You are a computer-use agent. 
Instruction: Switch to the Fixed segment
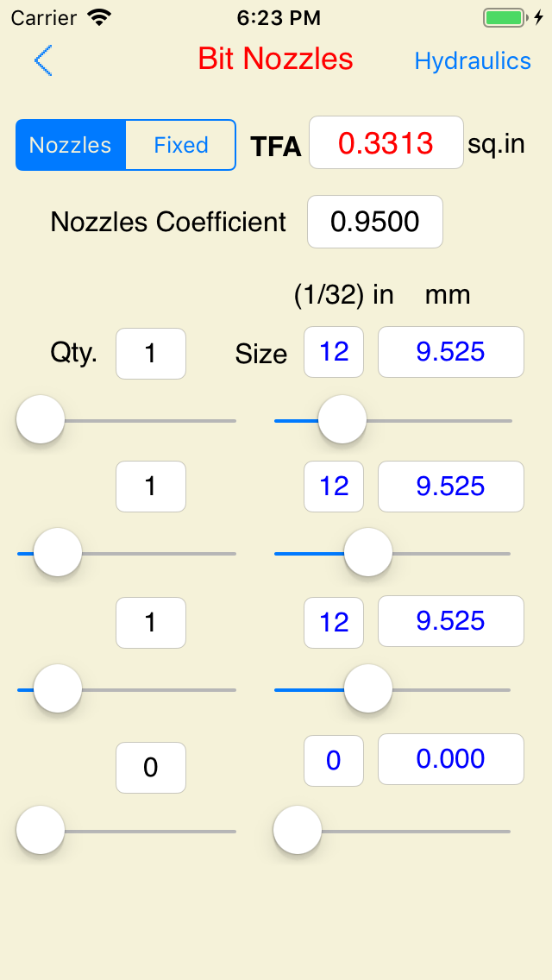point(180,145)
